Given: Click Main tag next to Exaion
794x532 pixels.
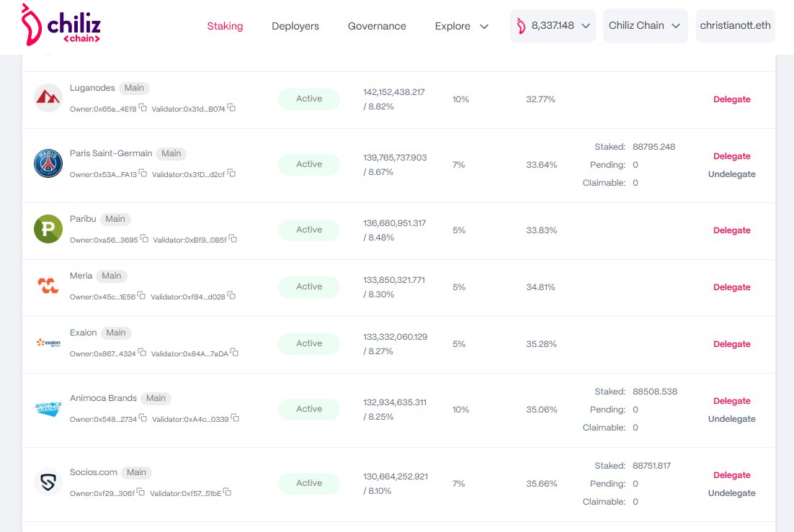Looking at the screenshot, I should pyautogui.click(x=116, y=333).
